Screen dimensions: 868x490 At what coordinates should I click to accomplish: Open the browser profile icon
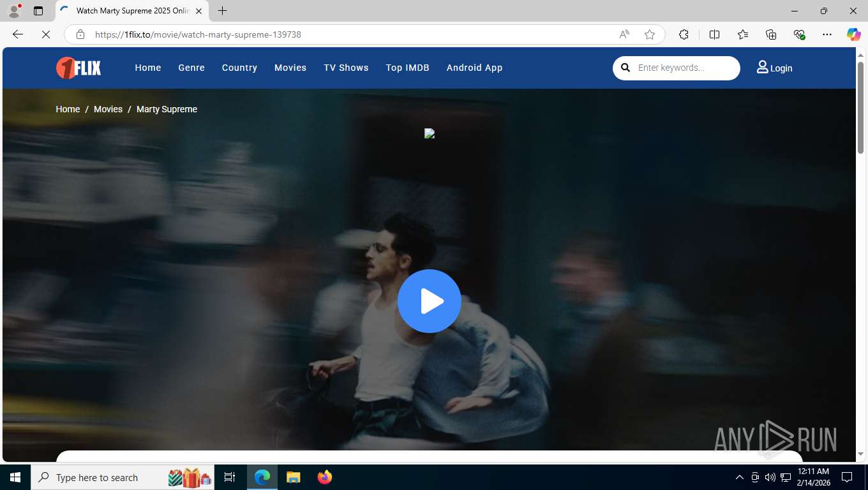[x=14, y=11]
